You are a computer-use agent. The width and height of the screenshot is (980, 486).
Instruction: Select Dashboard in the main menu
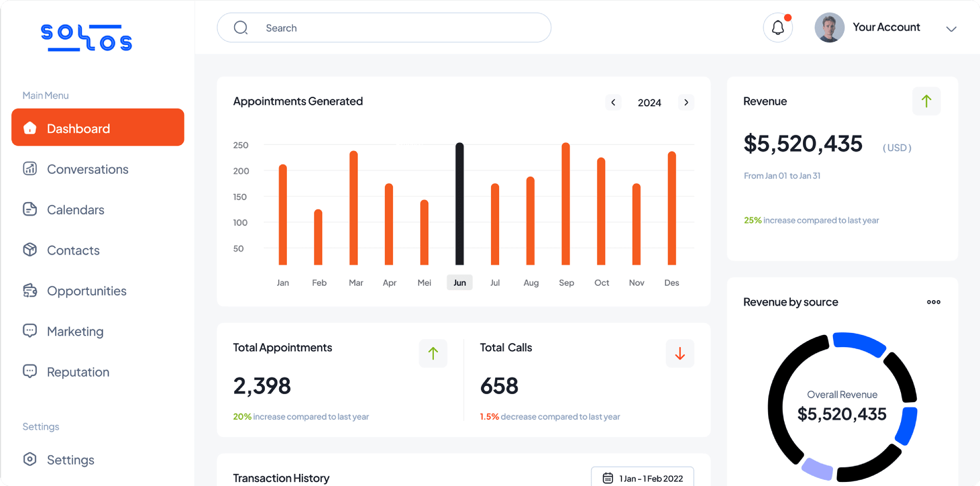click(78, 128)
